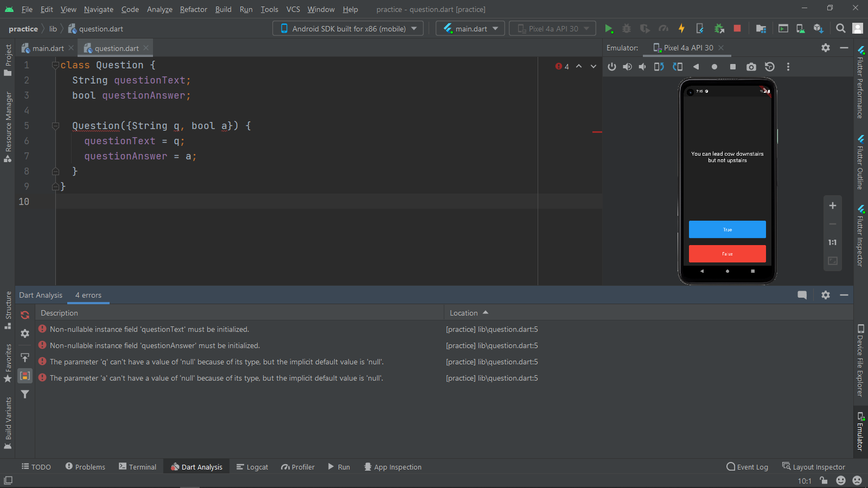
Task: Set emulator zoom to 1:1 actual size
Action: pyautogui.click(x=833, y=242)
